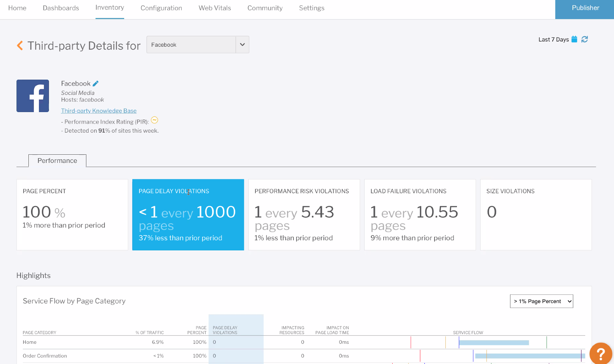
Task: Open the Web Vitals menu item
Action: click(215, 8)
